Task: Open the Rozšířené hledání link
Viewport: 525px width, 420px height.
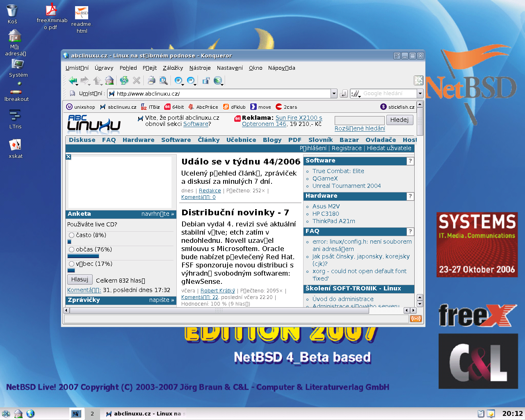Action: coord(360,128)
